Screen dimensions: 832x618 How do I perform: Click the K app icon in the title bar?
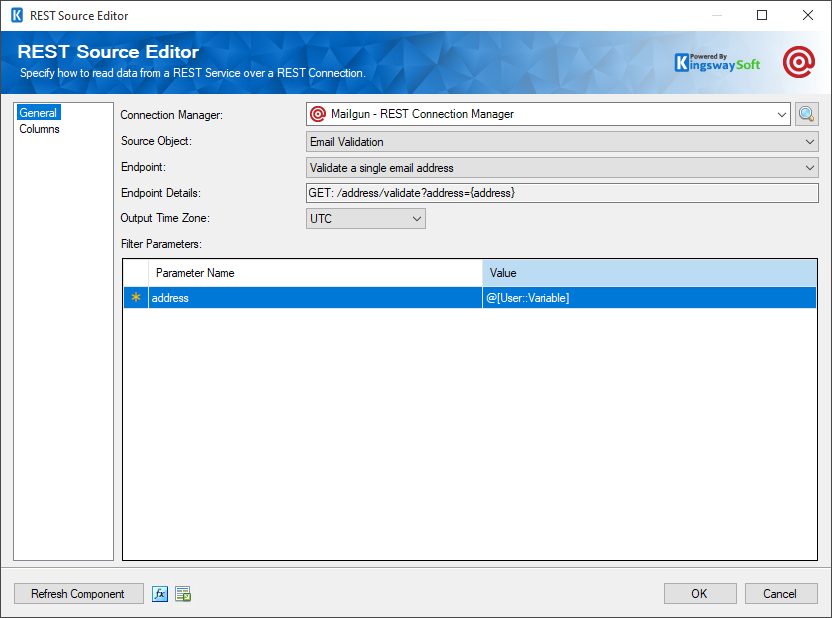click(x=17, y=15)
